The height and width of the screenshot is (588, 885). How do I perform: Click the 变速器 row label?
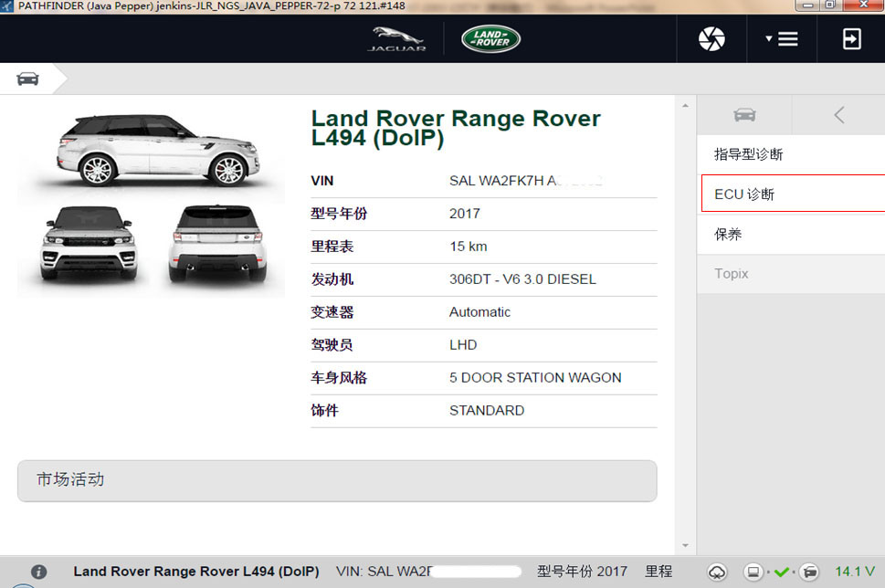pyautogui.click(x=332, y=312)
